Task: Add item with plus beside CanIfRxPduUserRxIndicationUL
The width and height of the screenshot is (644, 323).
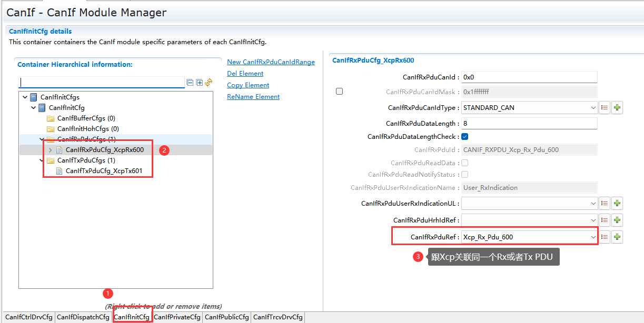Action: click(x=617, y=203)
